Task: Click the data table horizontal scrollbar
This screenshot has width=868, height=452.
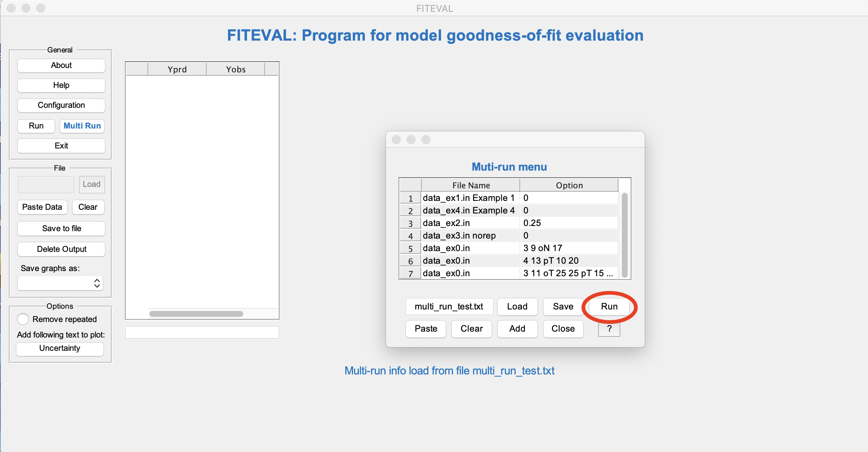Action: click(196, 314)
